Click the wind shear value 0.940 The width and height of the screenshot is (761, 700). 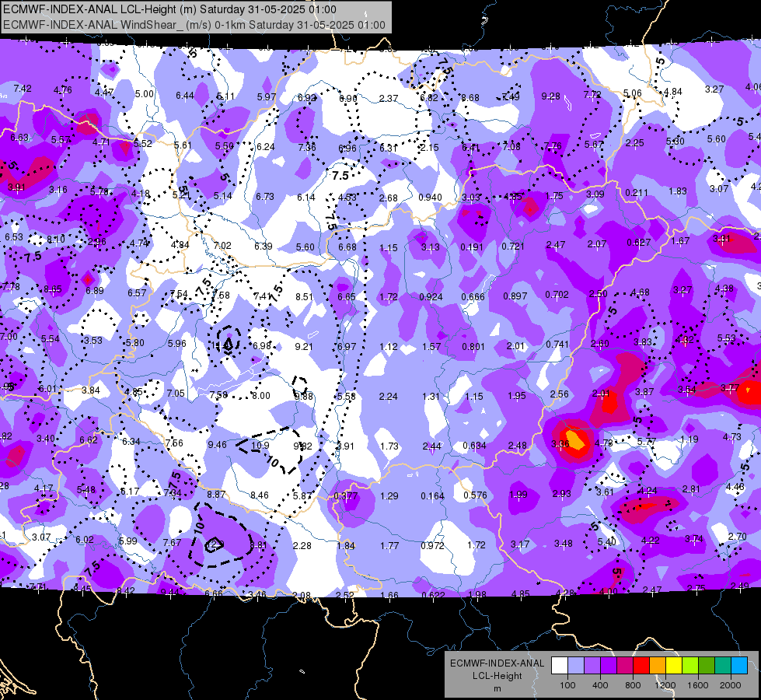(430, 198)
